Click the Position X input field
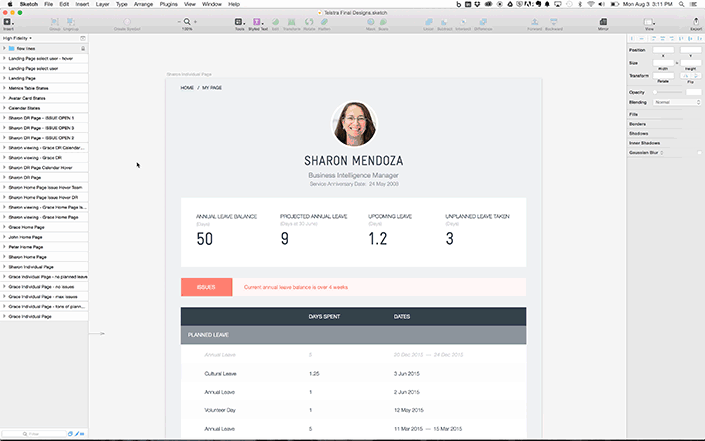 [663, 50]
